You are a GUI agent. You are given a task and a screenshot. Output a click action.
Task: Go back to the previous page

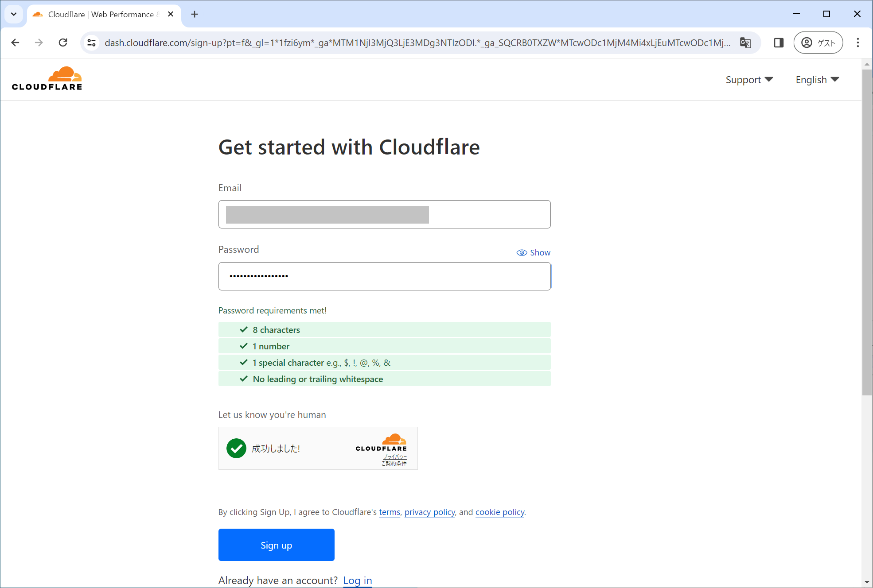pyautogui.click(x=15, y=43)
